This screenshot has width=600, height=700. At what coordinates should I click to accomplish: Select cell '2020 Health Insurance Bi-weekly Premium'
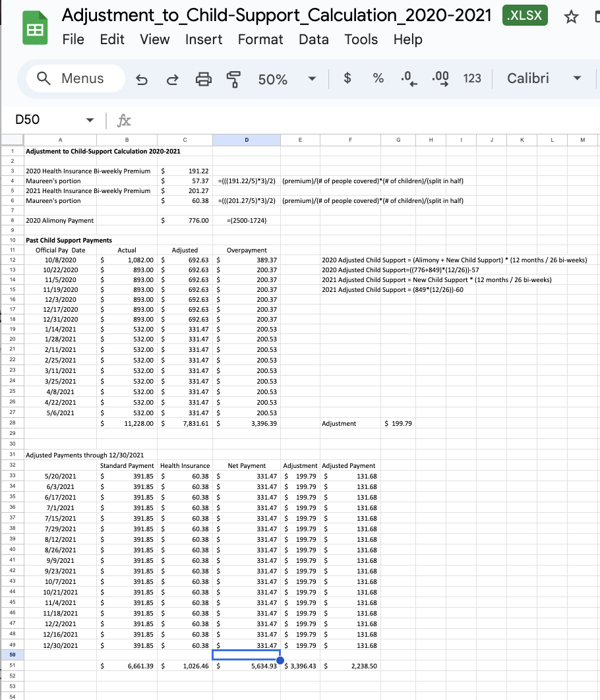[88, 171]
